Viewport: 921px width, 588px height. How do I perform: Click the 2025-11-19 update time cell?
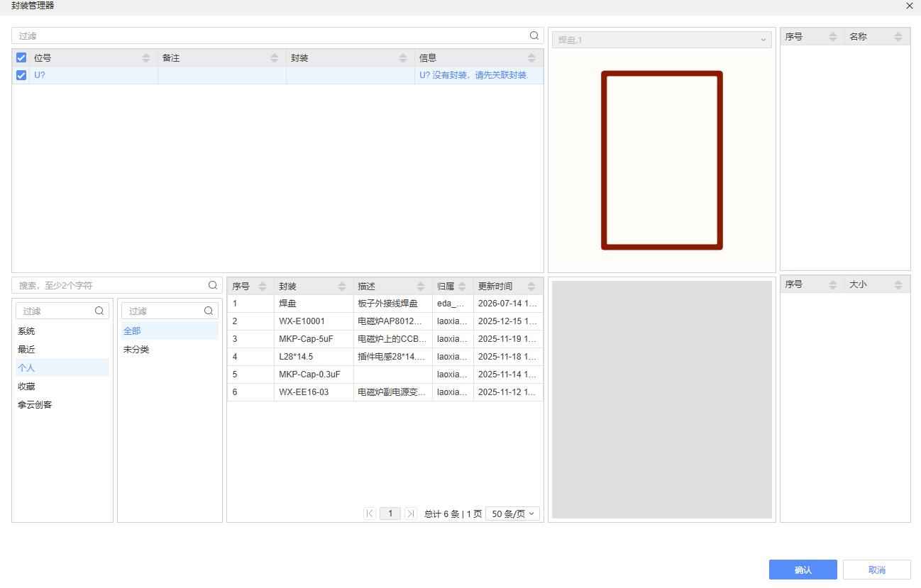click(508, 339)
